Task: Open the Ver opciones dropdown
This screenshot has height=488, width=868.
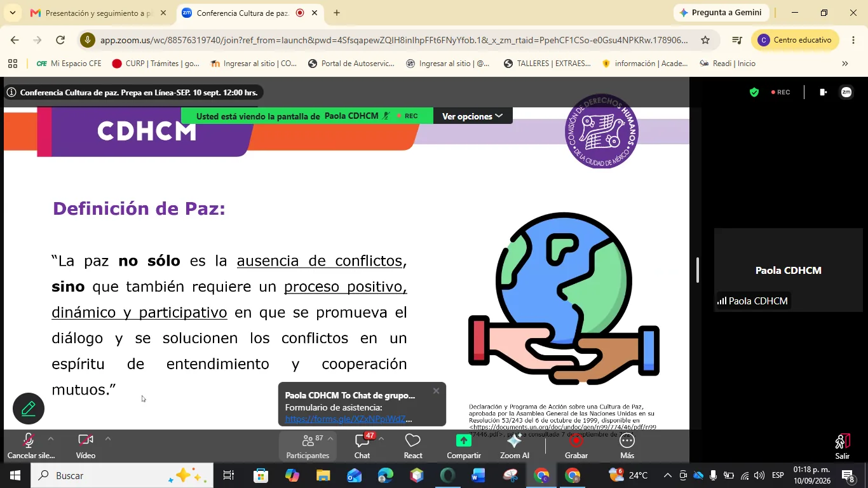Action: click(x=473, y=116)
